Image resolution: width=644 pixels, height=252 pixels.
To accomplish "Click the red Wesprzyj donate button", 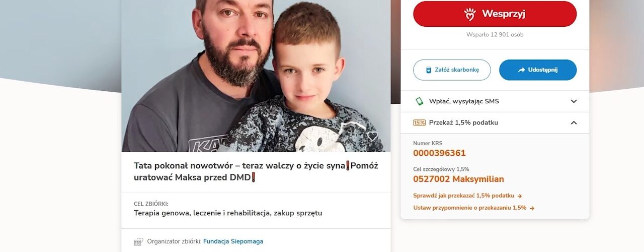I will pos(495,14).
